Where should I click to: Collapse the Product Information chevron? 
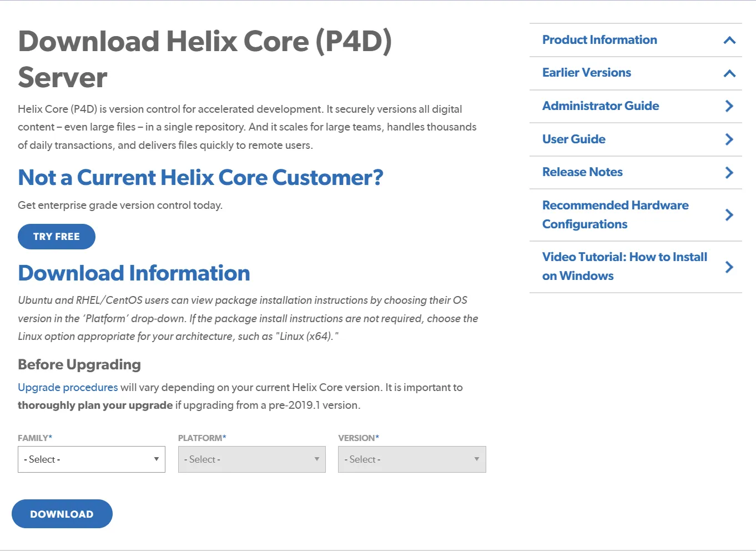click(x=730, y=40)
